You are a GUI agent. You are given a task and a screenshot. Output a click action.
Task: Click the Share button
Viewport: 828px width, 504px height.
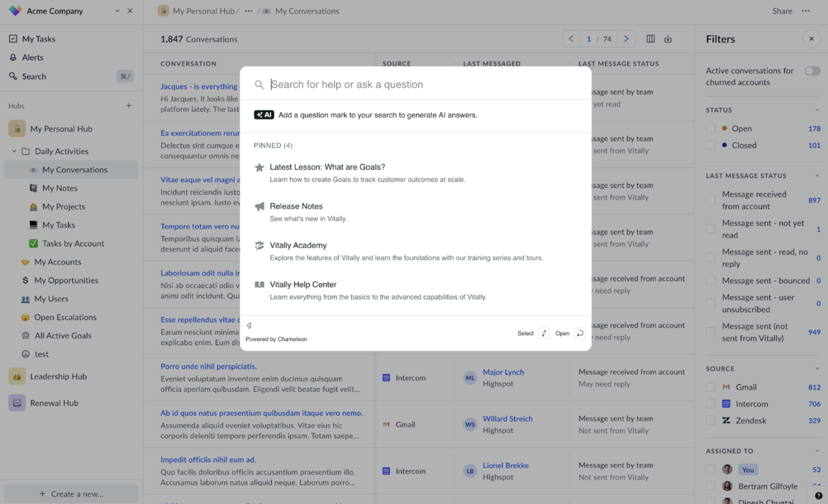782,11
